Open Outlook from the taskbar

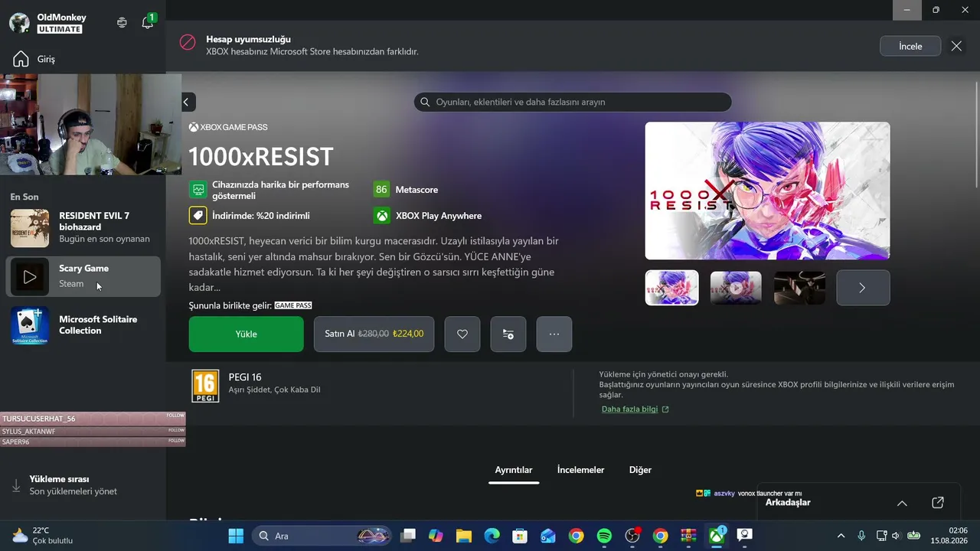click(x=548, y=536)
